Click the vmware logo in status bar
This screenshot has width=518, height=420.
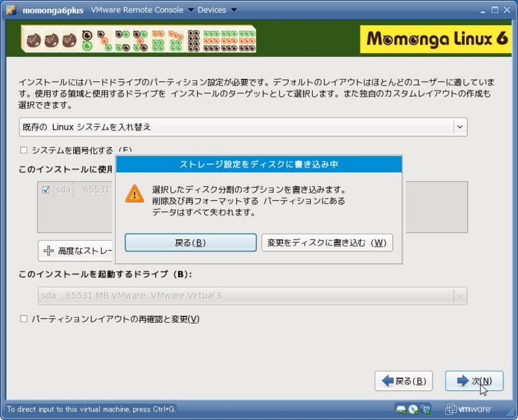(468, 410)
